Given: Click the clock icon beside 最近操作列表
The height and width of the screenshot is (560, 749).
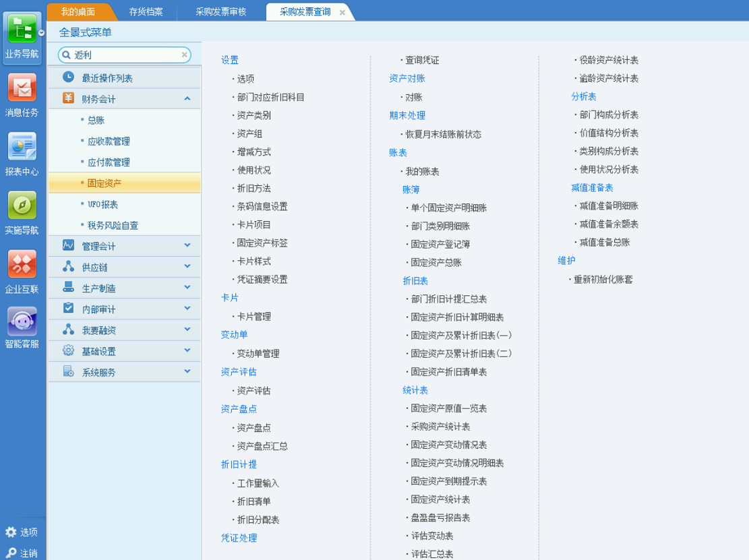Looking at the screenshot, I should point(68,77).
